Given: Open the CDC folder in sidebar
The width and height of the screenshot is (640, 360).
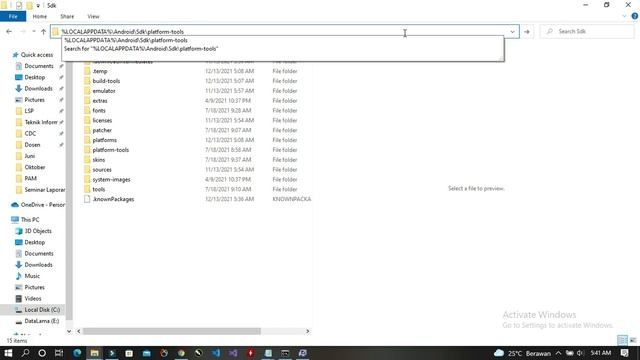Looking at the screenshot, I should coord(30,133).
